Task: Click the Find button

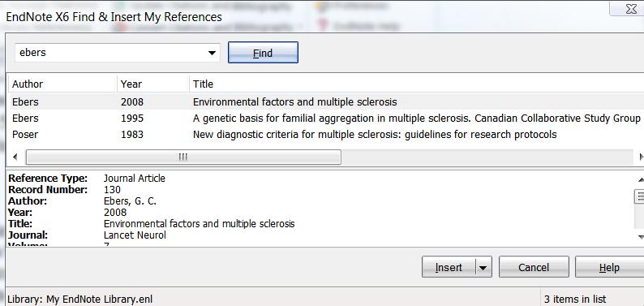Action: (263, 53)
